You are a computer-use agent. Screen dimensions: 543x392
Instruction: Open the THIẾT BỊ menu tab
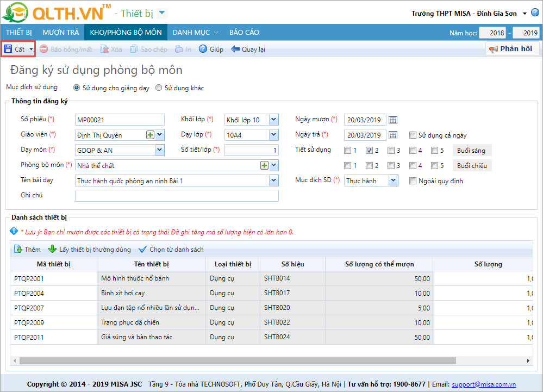point(18,32)
